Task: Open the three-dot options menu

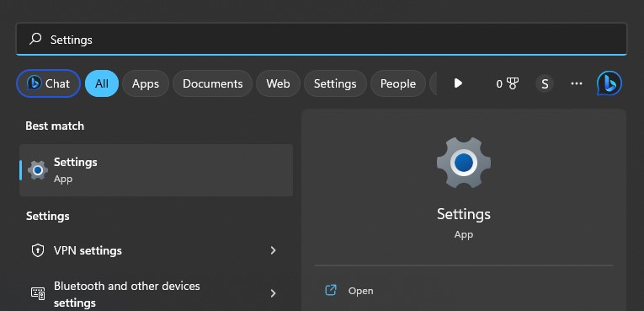Action: 577,83
